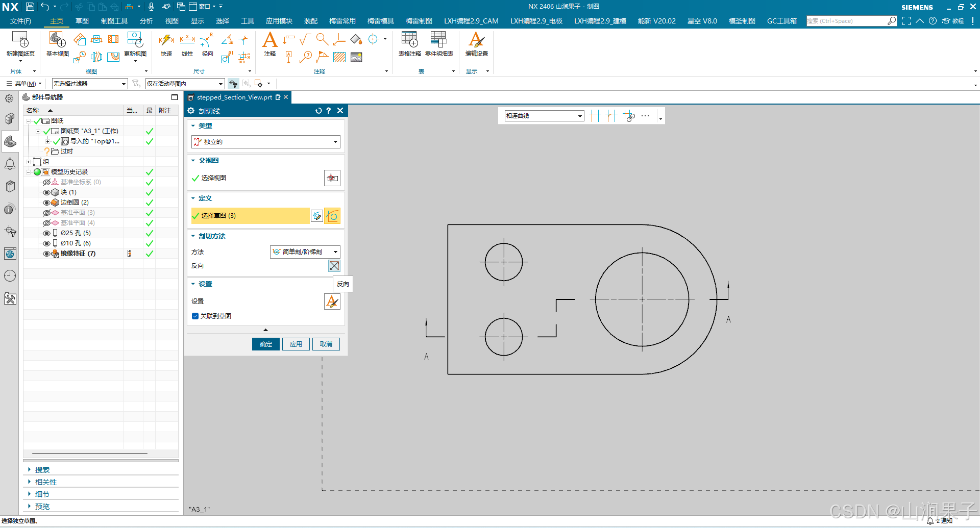Toggle visibility of 基准平面 (4)
This screenshot has height=528, width=980.
46,223
